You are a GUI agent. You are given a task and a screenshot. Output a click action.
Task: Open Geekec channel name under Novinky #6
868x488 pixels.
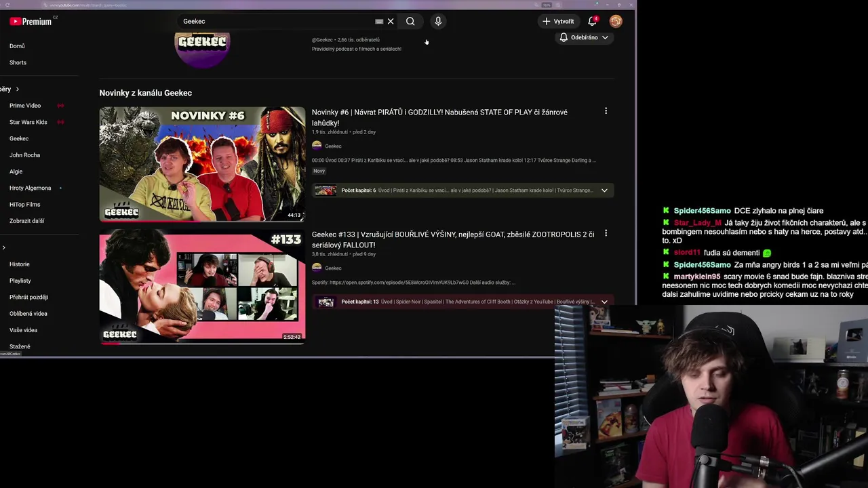point(333,146)
